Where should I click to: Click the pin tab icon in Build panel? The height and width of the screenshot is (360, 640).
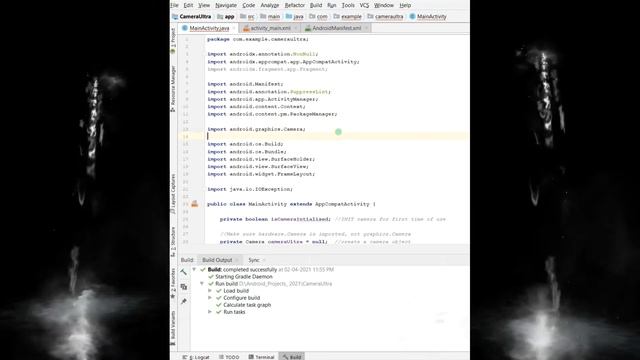pos(184,302)
